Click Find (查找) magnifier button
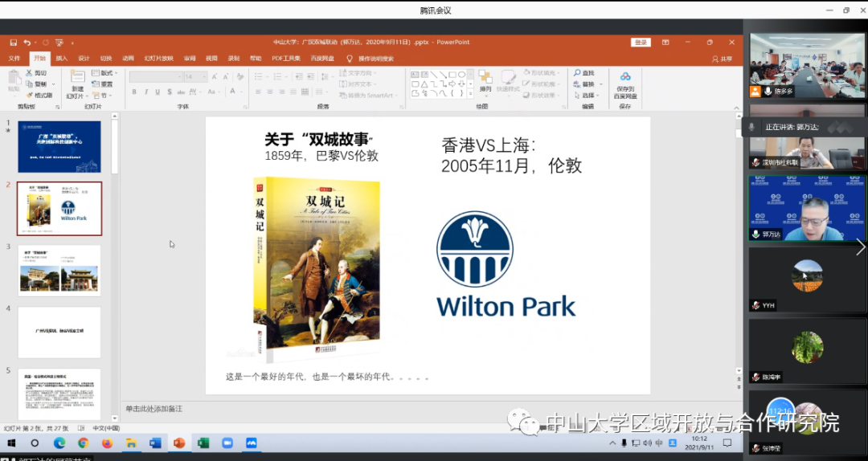This screenshot has height=461, width=868. [584, 73]
